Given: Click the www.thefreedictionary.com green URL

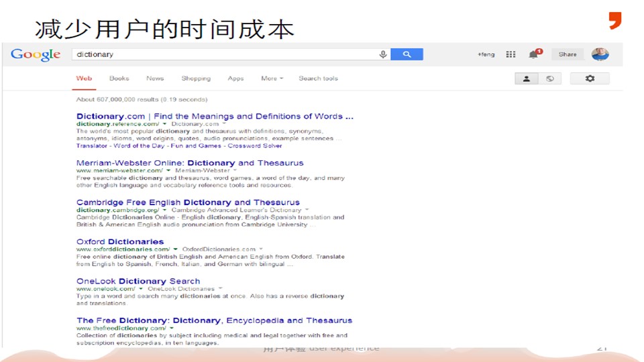Looking at the screenshot, I should (121, 328).
